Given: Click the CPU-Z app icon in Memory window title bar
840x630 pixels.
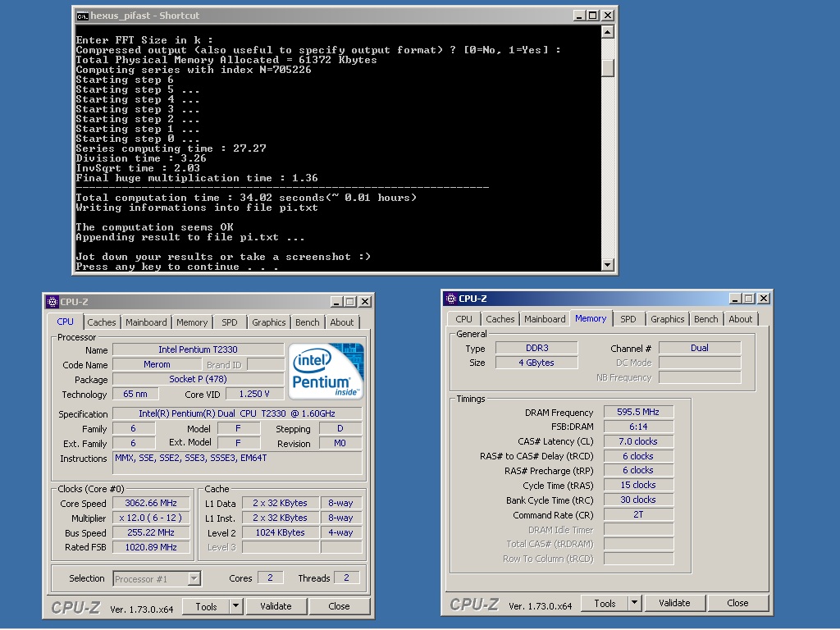Looking at the screenshot, I should coord(450,299).
